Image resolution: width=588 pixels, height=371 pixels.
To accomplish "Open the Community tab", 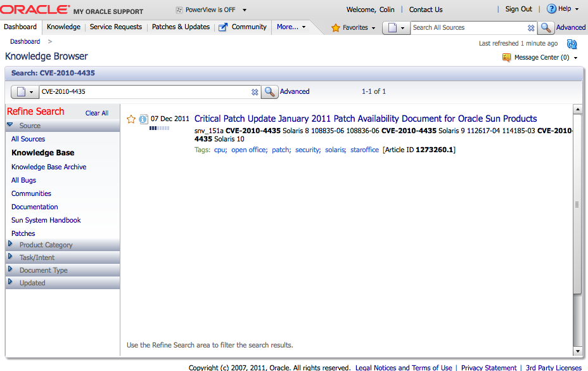I will 249,27.
